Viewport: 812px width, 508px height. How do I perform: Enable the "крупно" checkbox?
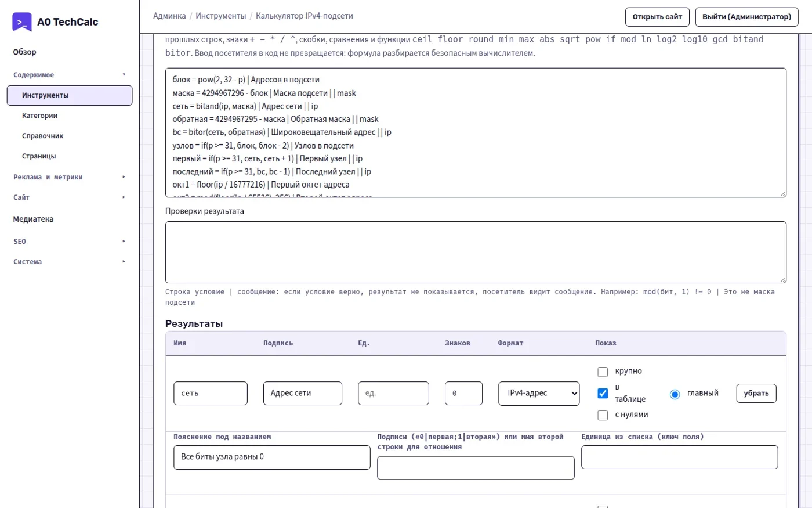603,372
